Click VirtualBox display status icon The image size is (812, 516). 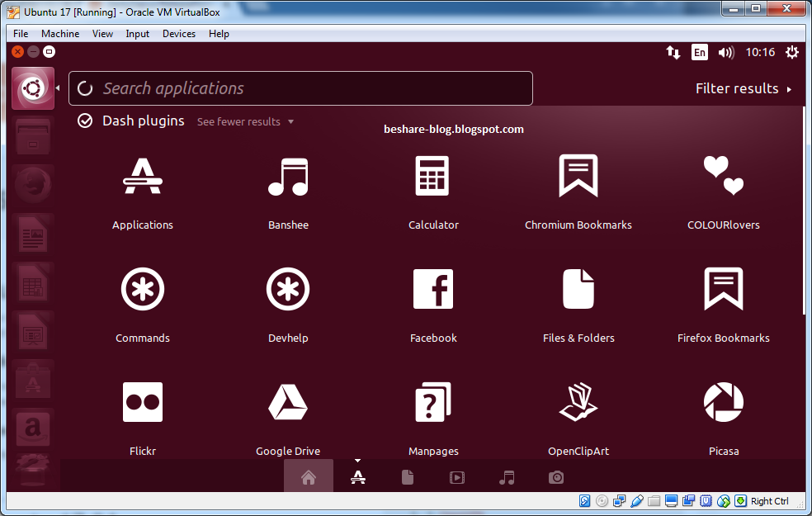(x=671, y=501)
